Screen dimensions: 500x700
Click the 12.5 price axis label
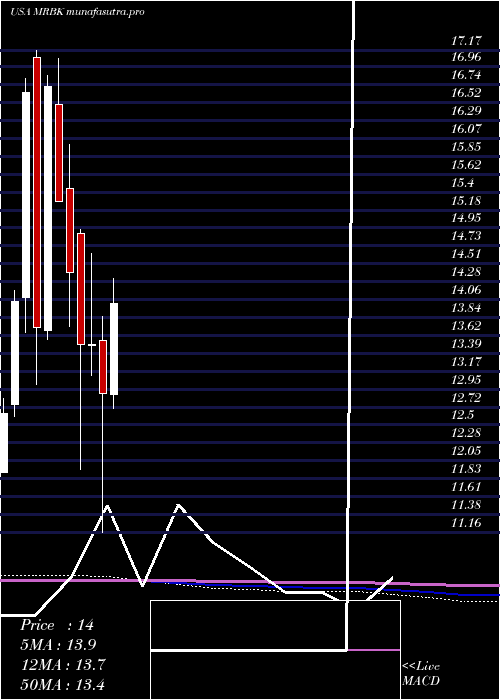click(x=463, y=415)
